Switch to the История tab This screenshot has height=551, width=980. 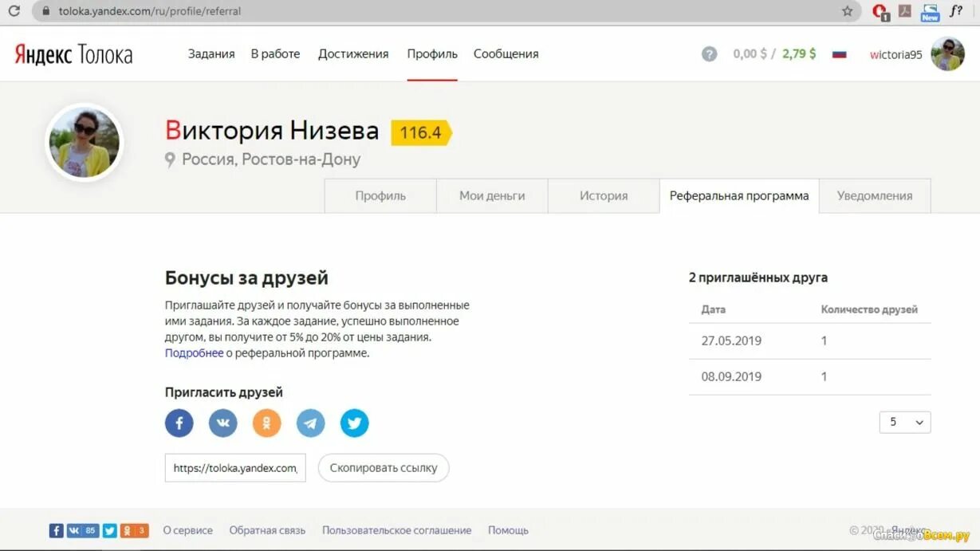(604, 195)
